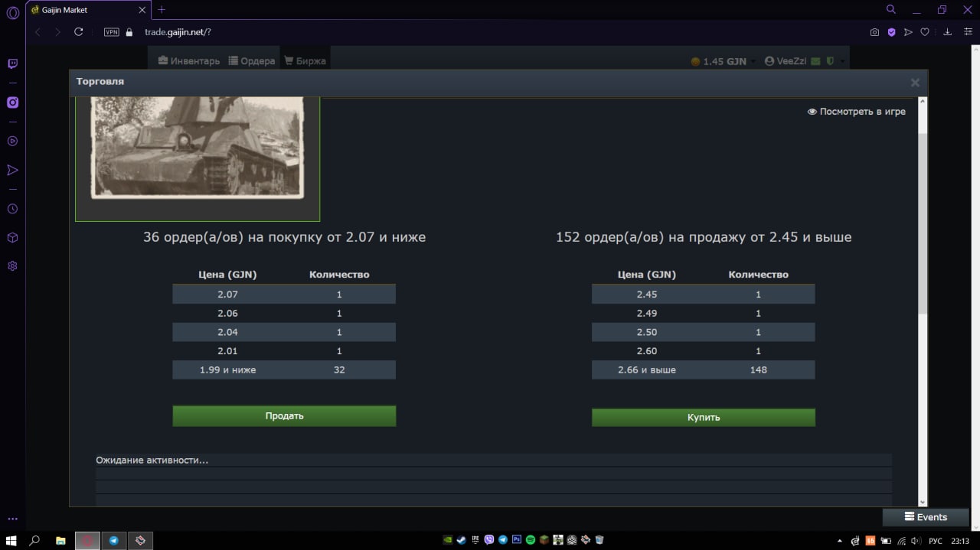Open the Flow send icon in toolbar
The image size is (980, 550).
[908, 32]
